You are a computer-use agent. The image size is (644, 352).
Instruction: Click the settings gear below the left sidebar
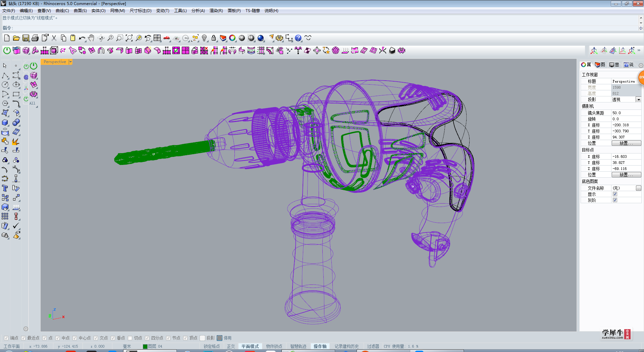click(x=26, y=329)
